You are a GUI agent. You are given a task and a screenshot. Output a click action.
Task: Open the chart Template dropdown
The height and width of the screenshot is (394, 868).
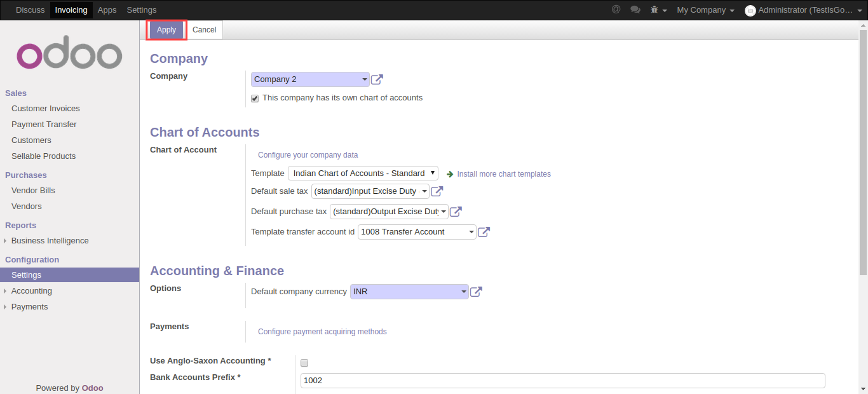(x=363, y=173)
